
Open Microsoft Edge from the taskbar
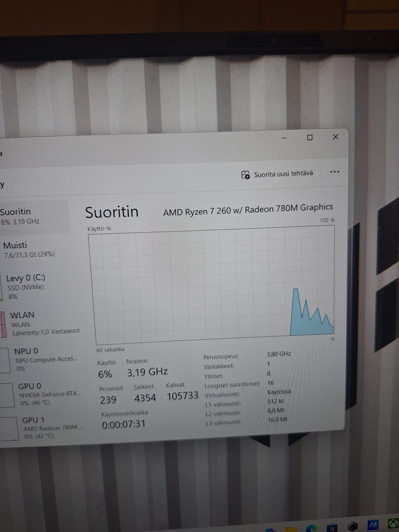tap(312, 528)
